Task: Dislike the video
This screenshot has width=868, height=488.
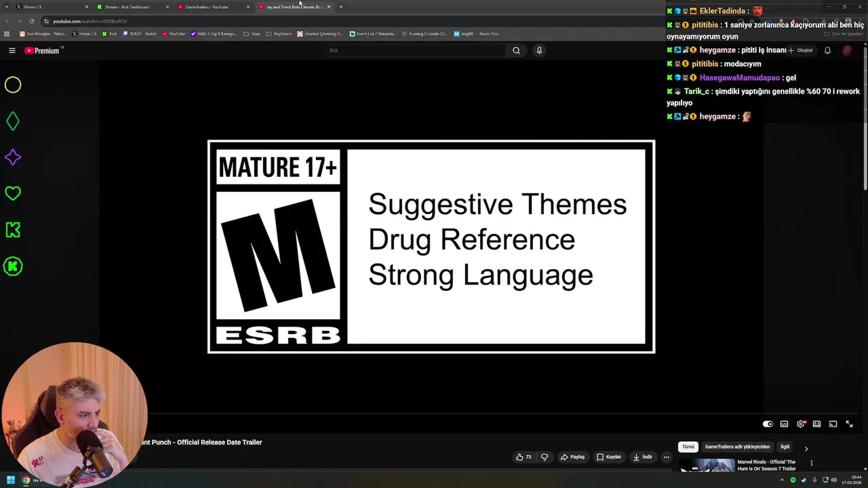Action: [x=545, y=457]
